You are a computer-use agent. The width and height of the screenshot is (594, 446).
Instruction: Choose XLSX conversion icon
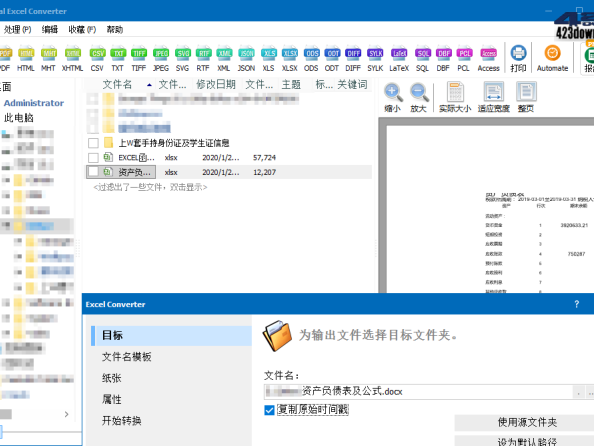tap(290, 58)
